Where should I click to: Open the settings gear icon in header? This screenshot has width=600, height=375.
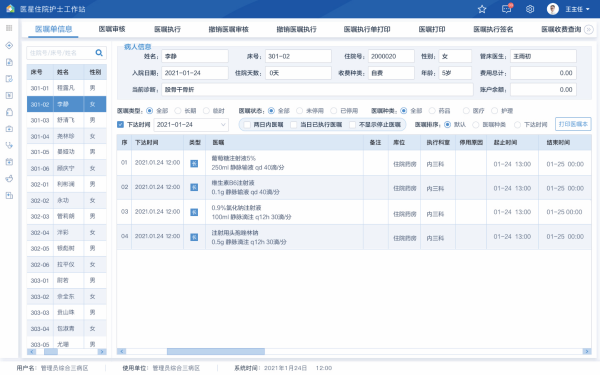coord(530,9)
